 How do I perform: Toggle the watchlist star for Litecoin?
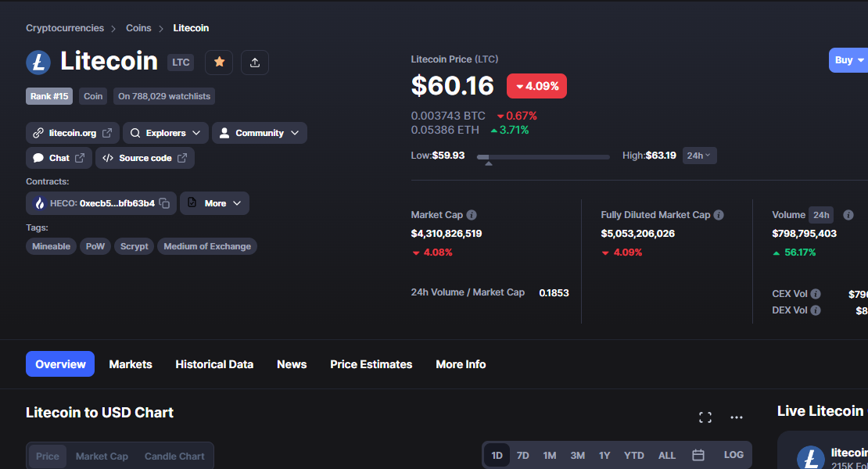pos(219,62)
